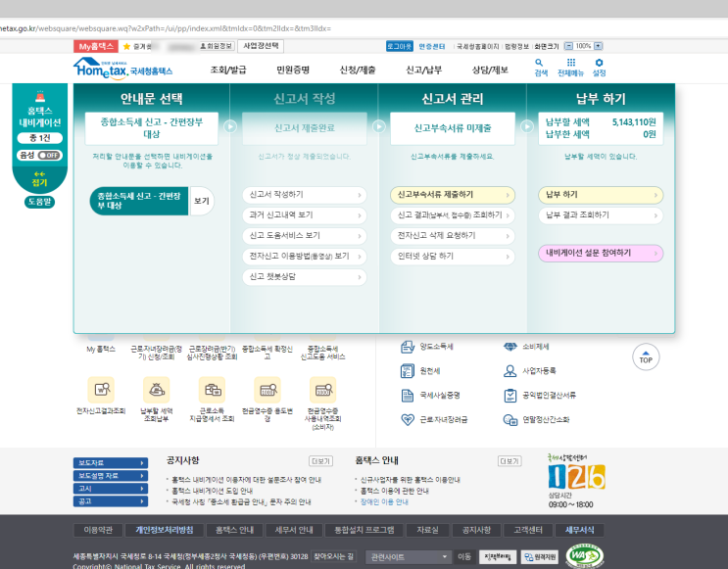The height and width of the screenshot is (569, 728).
Task: Click pink 내비게이션 설문 참여하기 button
Action: (601, 254)
